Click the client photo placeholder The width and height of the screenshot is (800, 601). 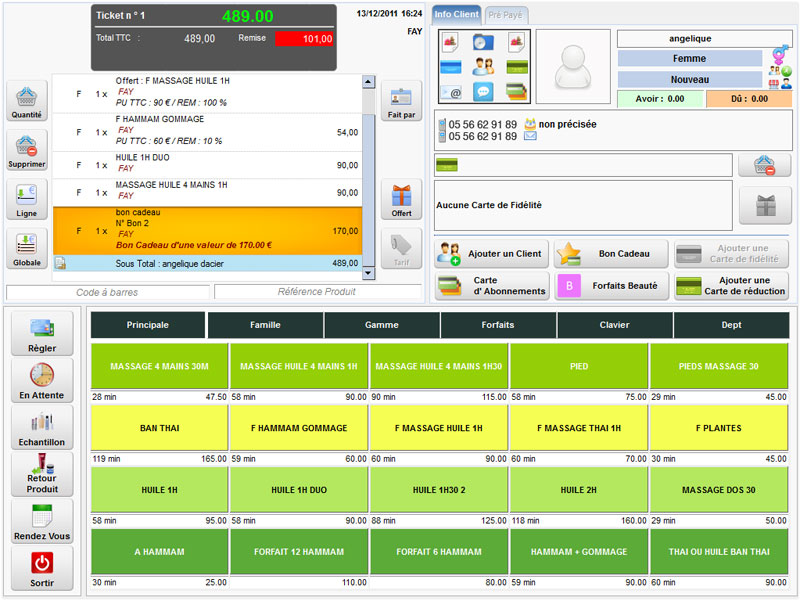(x=573, y=66)
